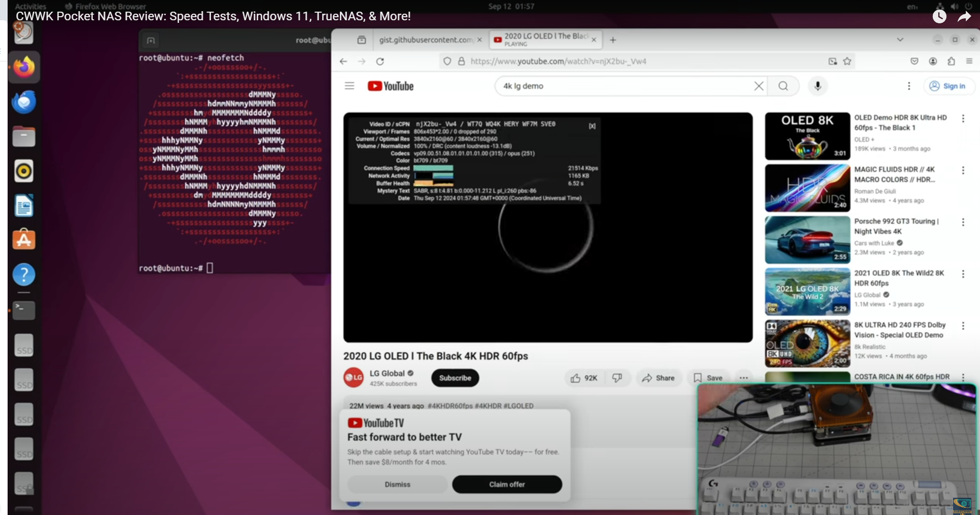Switch to the gist.githubusercontent.com tab

tap(426, 40)
